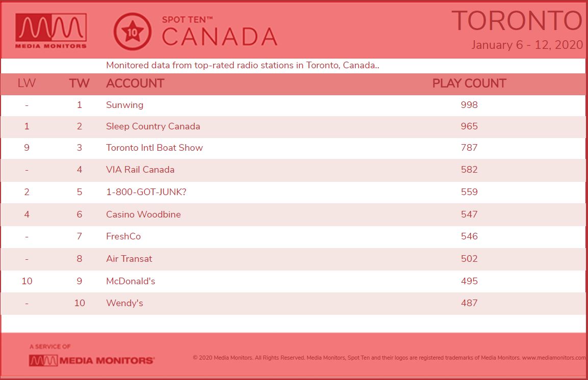
Task: Click the footer Media Monitors logo
Action: click(91, 360)
